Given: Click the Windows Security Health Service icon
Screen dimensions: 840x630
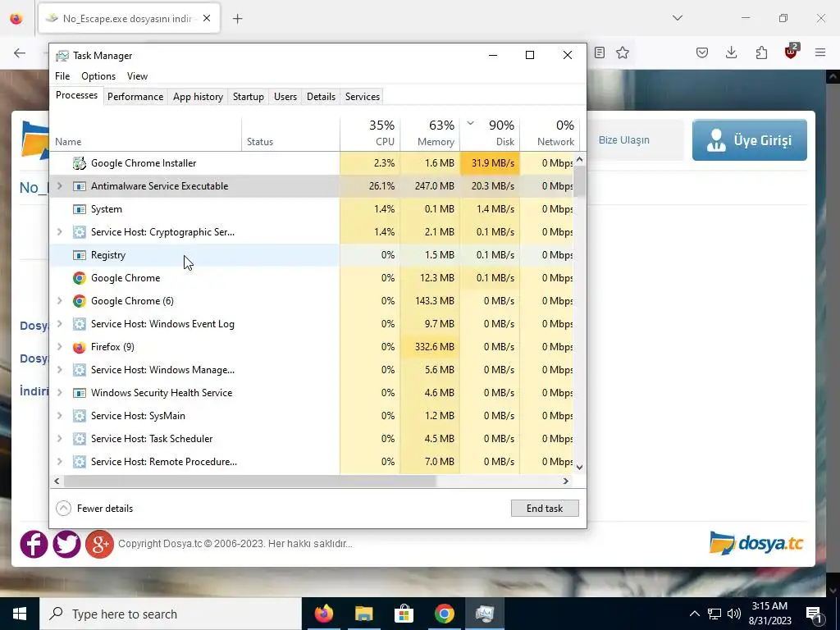Looking at the screenshot, I should 80,393.
